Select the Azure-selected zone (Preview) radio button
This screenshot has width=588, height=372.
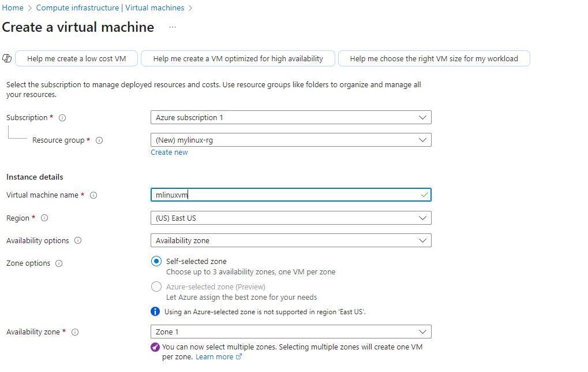156,287
